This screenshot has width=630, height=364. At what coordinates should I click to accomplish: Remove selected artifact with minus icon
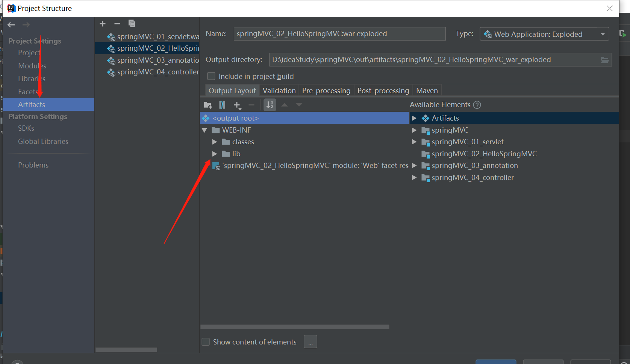pyautogui.click(x=117, y=24)
